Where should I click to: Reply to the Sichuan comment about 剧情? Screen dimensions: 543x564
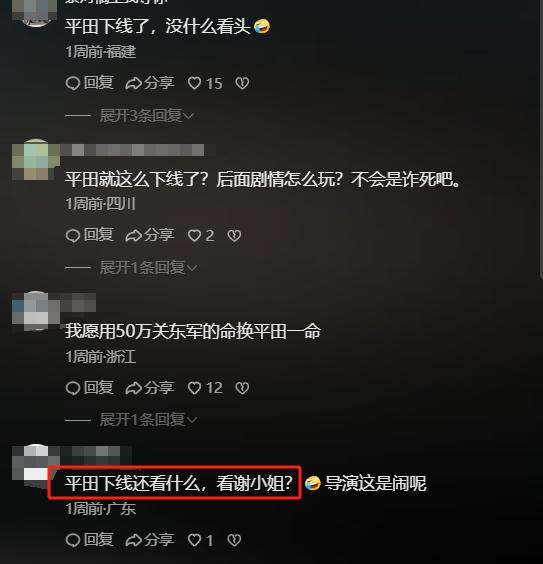[x=90, y=235]
